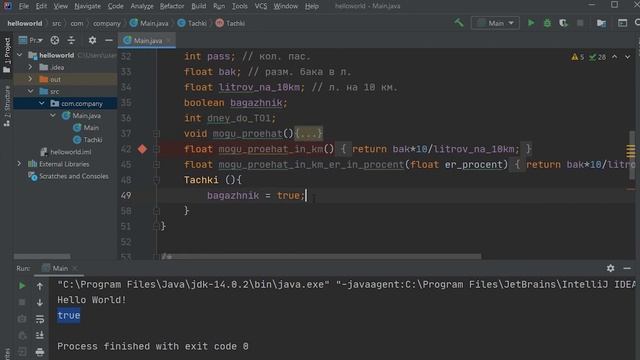Open Project Structure icon in toolbar

click(x=601, y=23)
